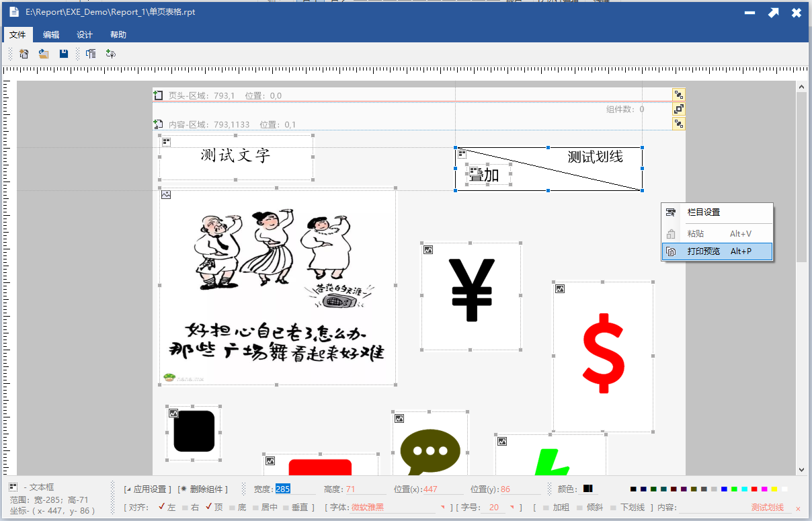The width and height of the screenshot is (812, 521).
Task: Click the 宽度 input field showing 285
Action: pos(294,489)
